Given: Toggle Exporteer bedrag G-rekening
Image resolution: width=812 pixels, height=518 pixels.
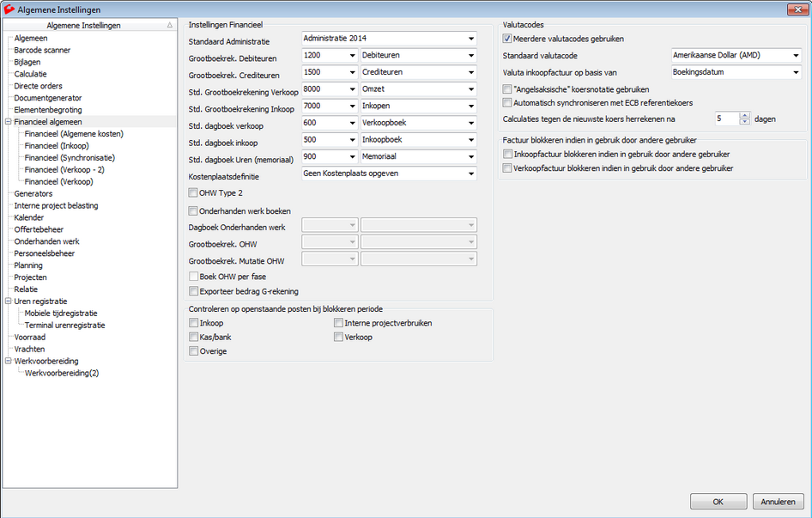Looking at the screenshot, I should (x=194, y=291).
